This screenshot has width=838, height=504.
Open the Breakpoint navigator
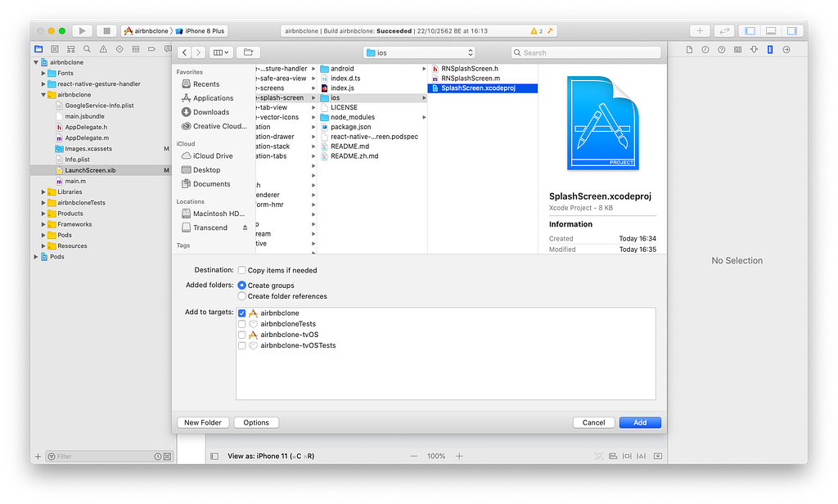[x=151, y=49]
